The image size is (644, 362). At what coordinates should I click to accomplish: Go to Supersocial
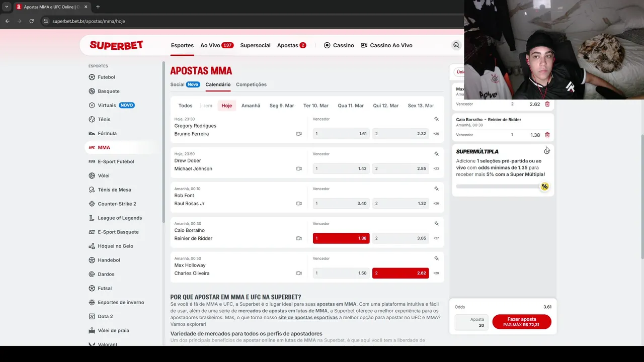tap(255, 45)
